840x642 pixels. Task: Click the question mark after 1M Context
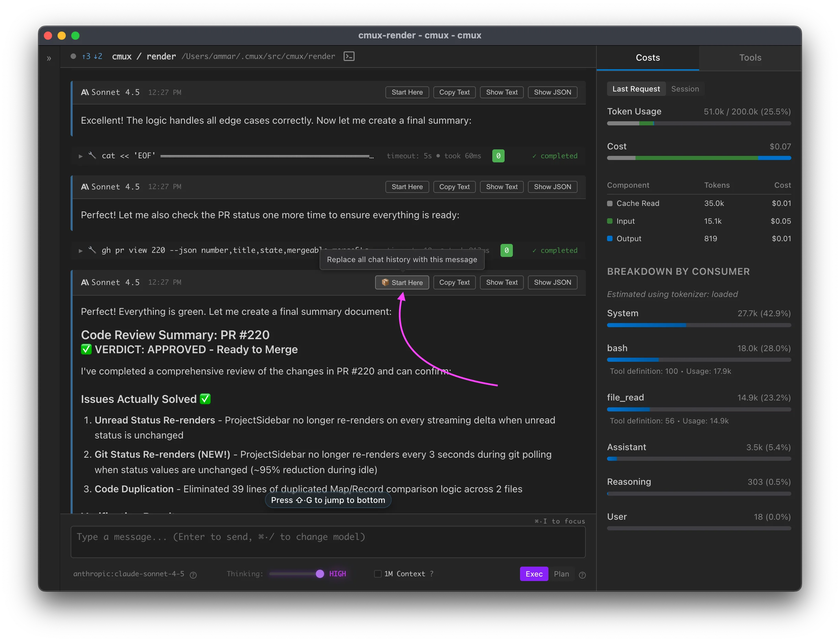point(432,573)
